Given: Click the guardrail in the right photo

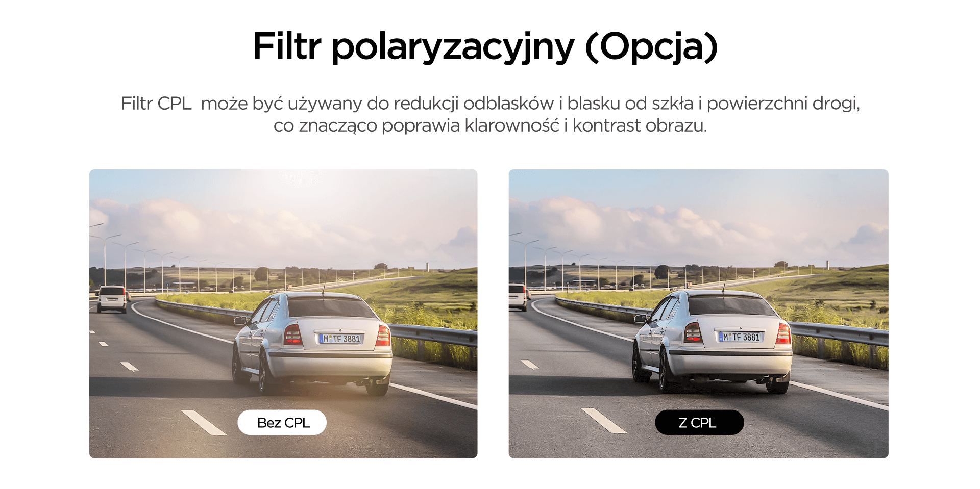Looking at the screenshot, I should 837,334.
